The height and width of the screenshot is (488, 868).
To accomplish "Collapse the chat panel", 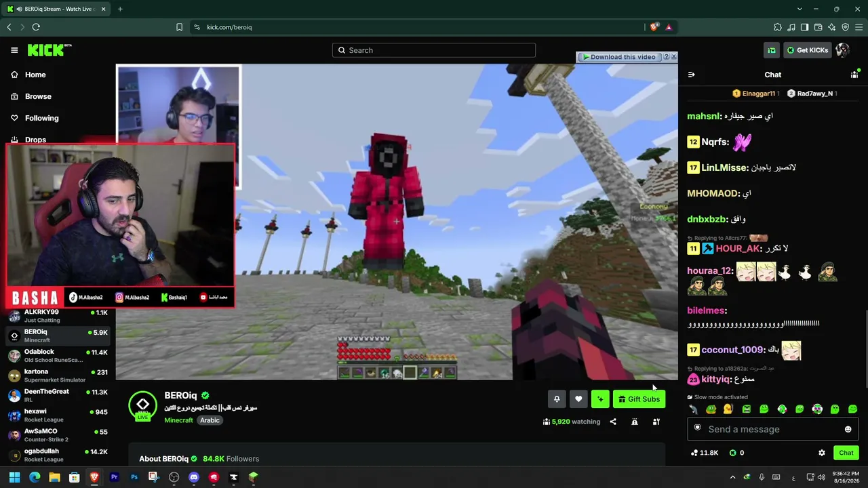I will [x=691, y=75].
